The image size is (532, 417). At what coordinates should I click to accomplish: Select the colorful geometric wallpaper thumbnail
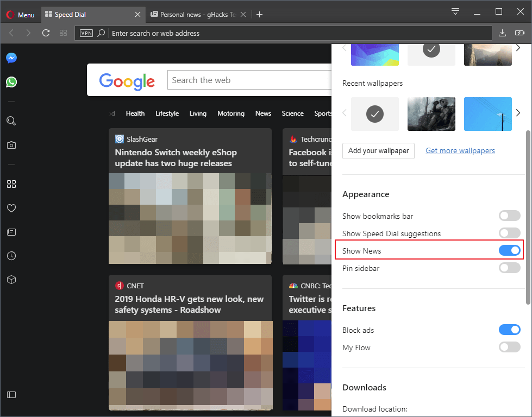coord(375,55)
